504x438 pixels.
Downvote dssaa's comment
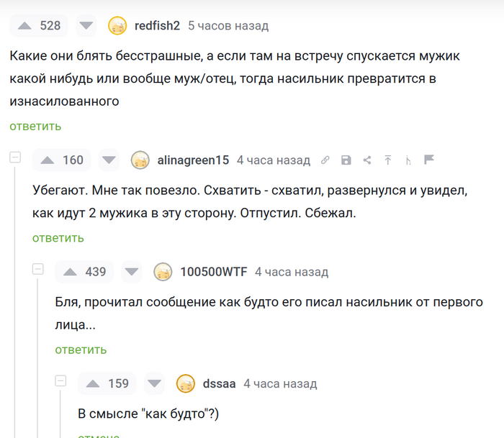coord(155,383)
